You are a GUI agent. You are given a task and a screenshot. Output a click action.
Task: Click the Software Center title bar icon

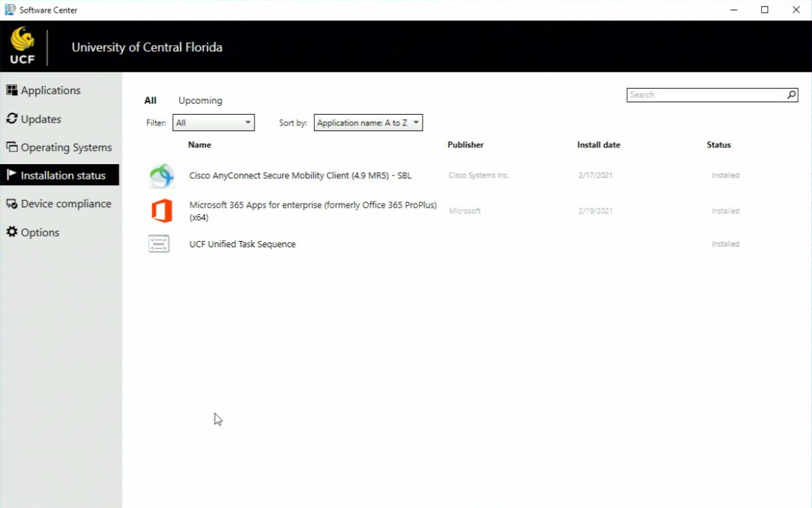tap(10, 10)
